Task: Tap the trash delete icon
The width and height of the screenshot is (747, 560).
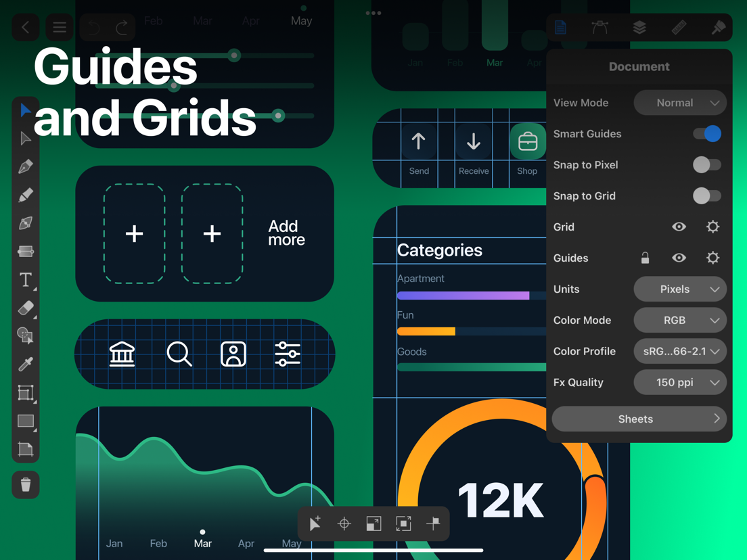Action: coord(26,485)
